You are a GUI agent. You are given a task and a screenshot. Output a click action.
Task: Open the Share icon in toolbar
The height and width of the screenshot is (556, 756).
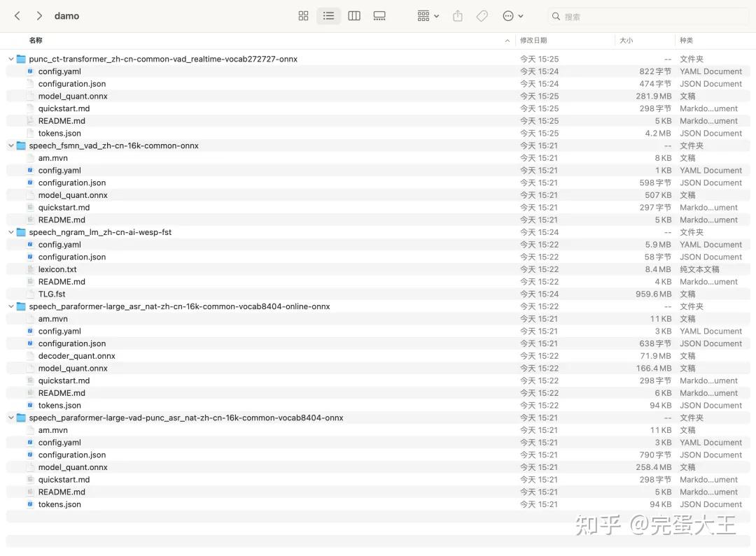pyautogui.click(x=457, y=15)
